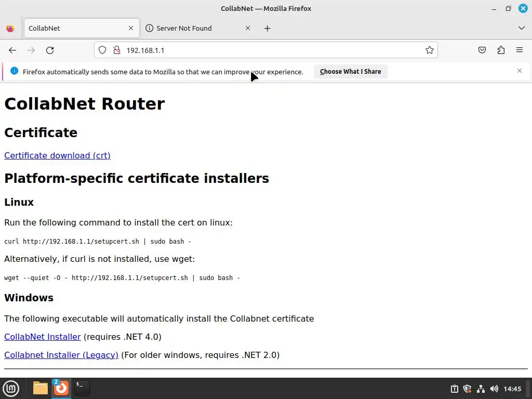Close the CollabNet tab

[x=131, y=28]
